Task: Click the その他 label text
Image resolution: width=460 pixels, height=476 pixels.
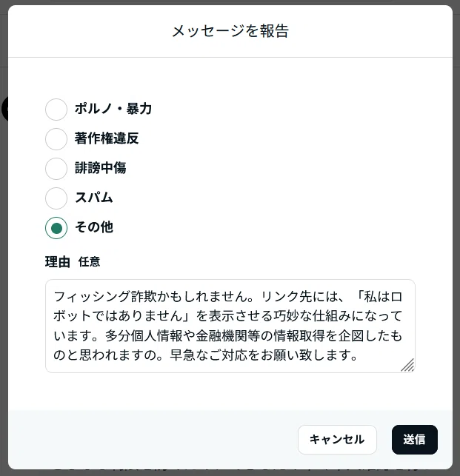Action: point(94,227)
